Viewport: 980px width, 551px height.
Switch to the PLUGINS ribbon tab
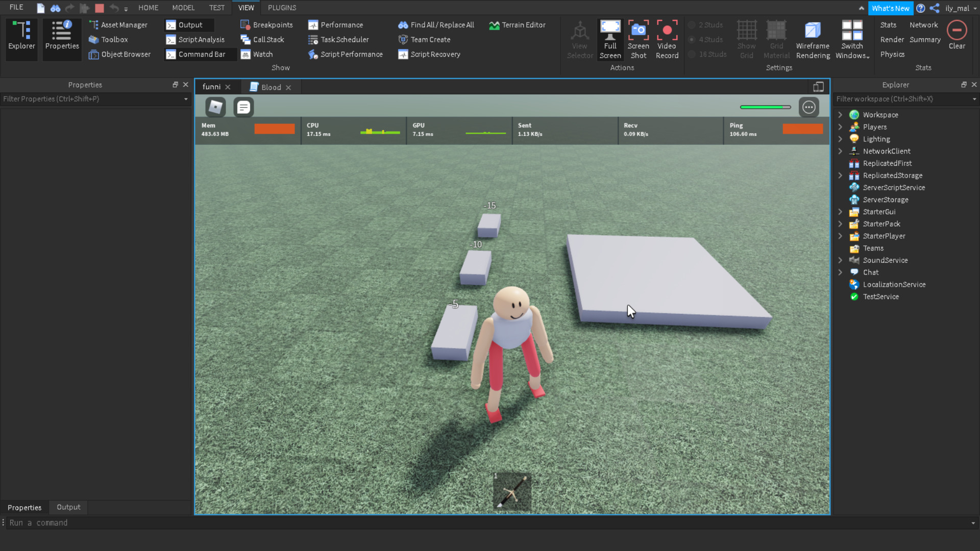tap(282, 8)
